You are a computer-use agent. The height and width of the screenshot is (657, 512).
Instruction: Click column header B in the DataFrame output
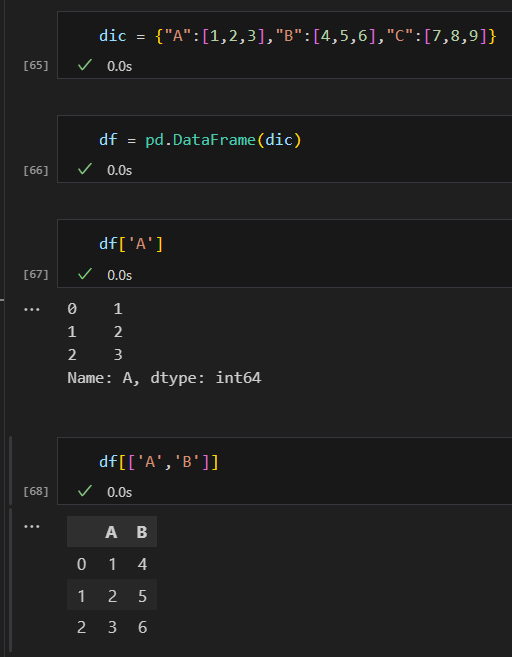tap(142, 532)
